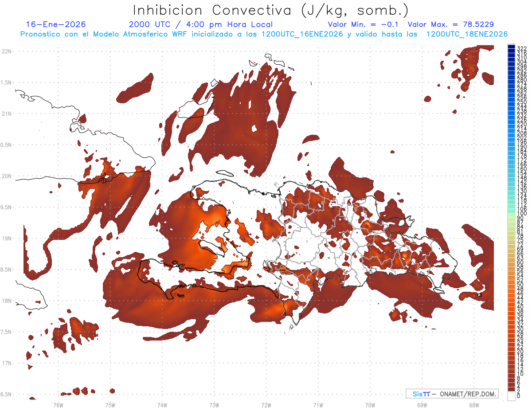532x411 pixels.
Task: Select the 'Valor Max. = 78.5229' reading
Action: [x=451, y=24]
